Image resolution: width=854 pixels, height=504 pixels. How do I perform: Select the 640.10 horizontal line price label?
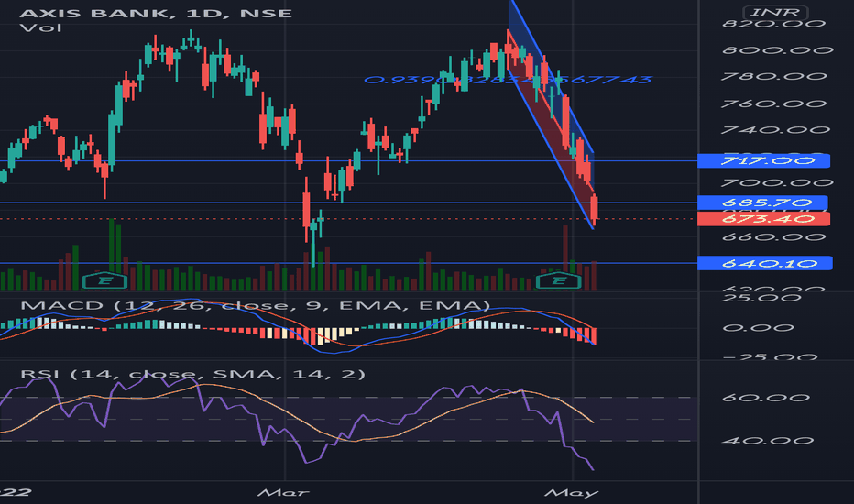pos(765,264)
